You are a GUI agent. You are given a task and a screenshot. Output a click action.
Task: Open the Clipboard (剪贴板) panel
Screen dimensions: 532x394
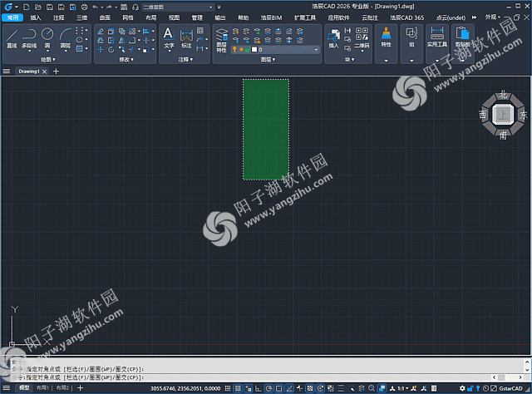[462, 37]
